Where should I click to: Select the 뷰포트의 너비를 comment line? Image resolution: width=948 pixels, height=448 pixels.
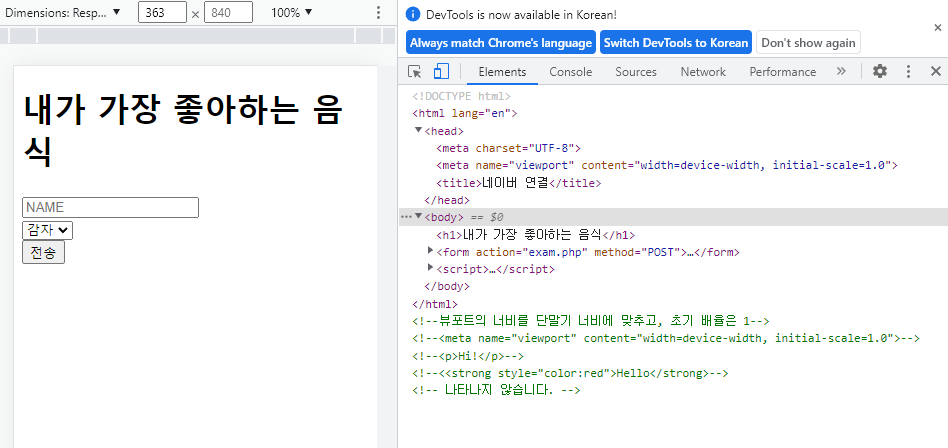pos(590,321)
